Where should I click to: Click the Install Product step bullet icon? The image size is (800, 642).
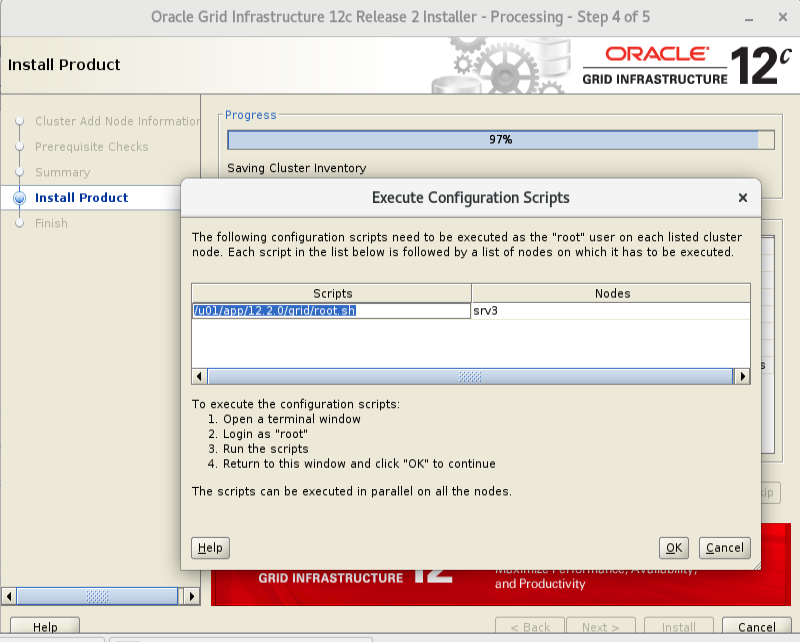pyautogui.click(x=19, y=197)
